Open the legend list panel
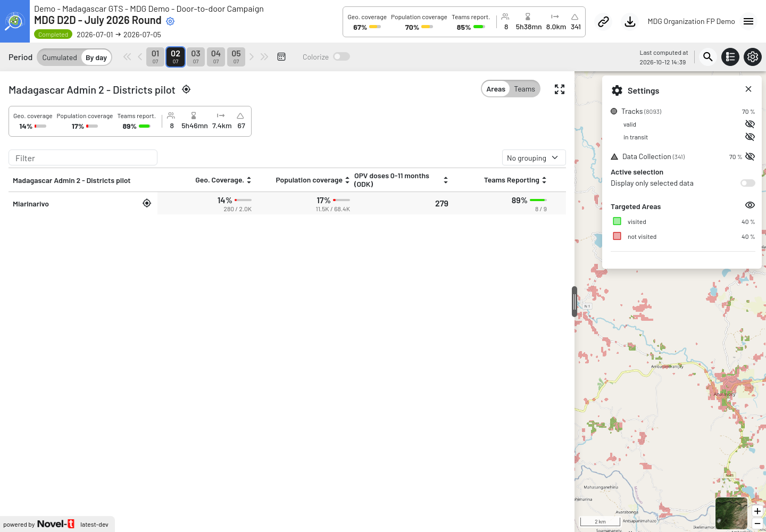The height and width of the screenshot is (532, 766). pos(730,57)
